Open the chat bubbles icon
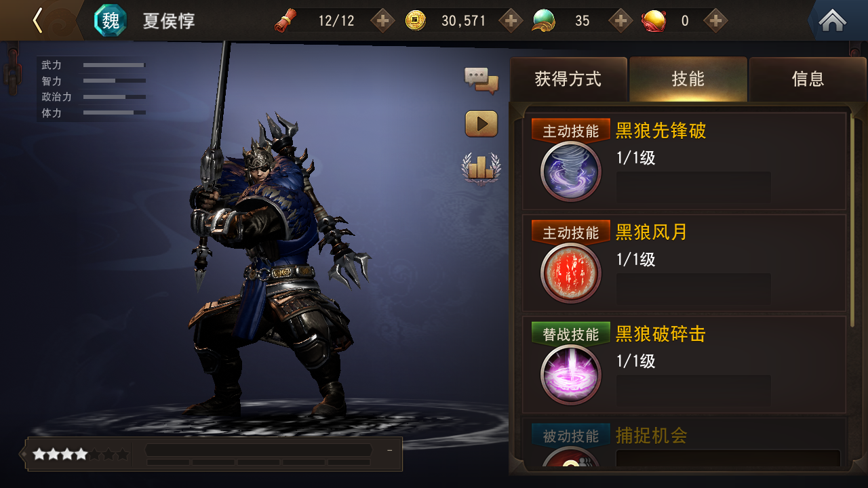This screenshot has width=868, height=488. (x=481, y=81)
